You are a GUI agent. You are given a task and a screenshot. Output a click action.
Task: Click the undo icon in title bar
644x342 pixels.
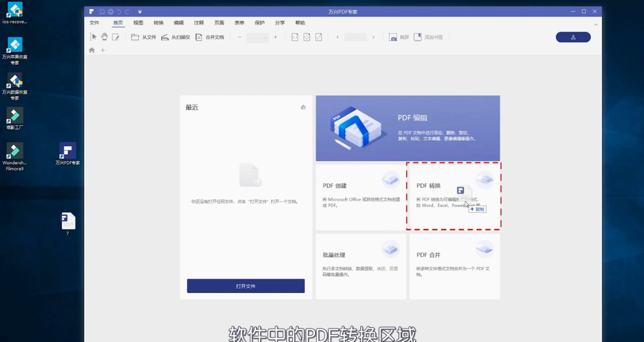point(119,12)
